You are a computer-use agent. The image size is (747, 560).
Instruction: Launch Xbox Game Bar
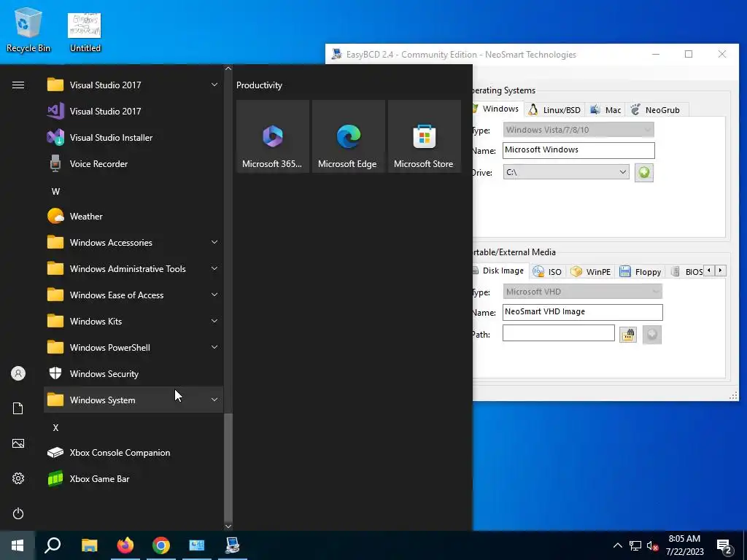[x=133, y=478]
